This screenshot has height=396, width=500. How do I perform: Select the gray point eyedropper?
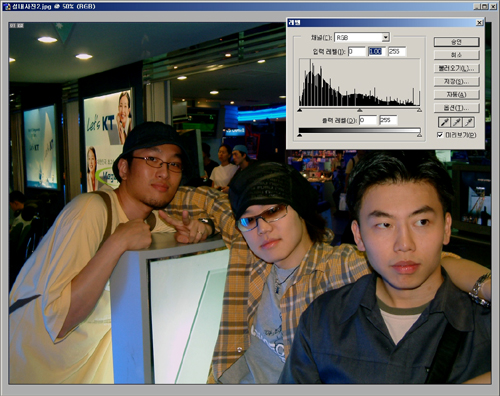tap(457, 122)
